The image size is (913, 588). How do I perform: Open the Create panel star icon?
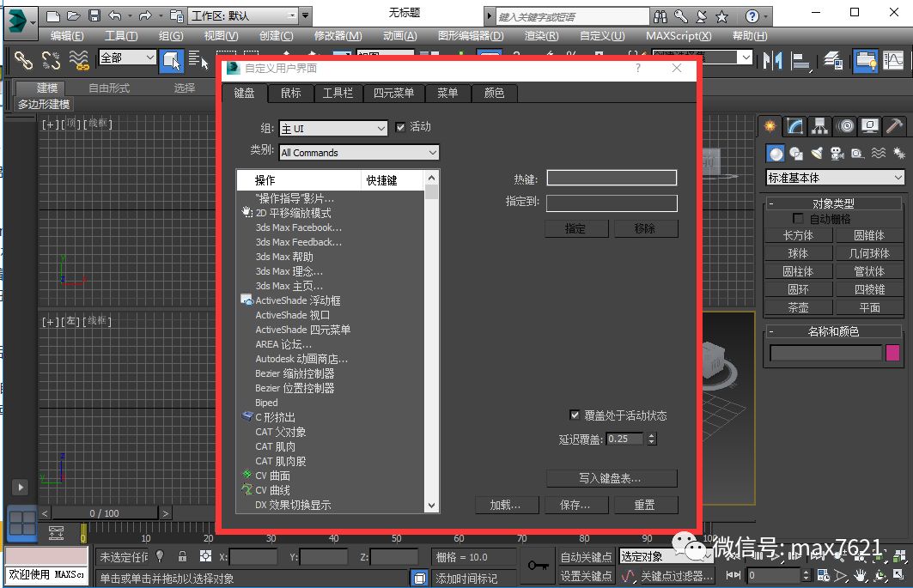(x=770, y=125)
